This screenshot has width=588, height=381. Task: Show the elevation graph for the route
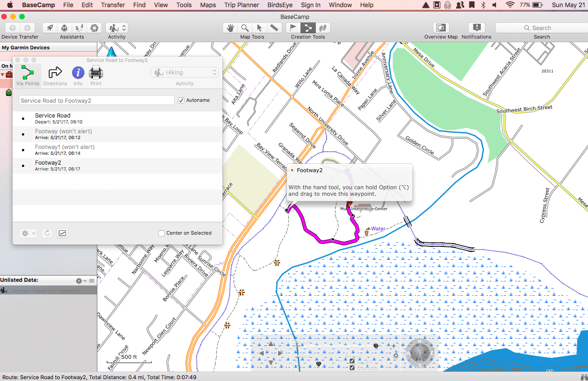click(x=62, y=233)
